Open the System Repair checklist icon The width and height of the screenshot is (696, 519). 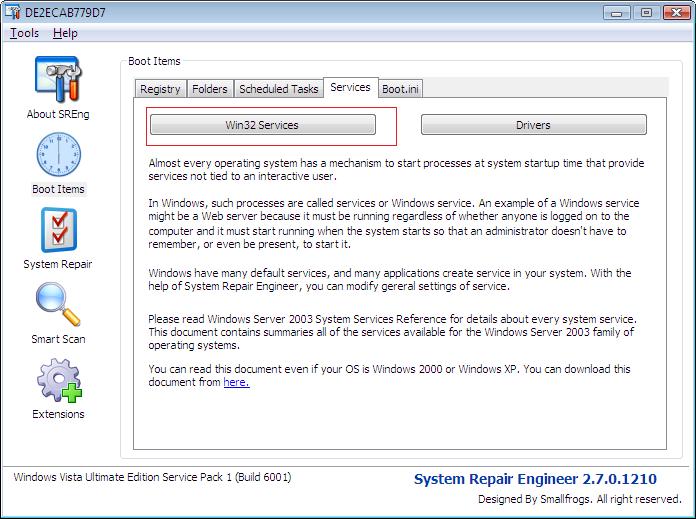pyautogui.click(x=58, y=231)
